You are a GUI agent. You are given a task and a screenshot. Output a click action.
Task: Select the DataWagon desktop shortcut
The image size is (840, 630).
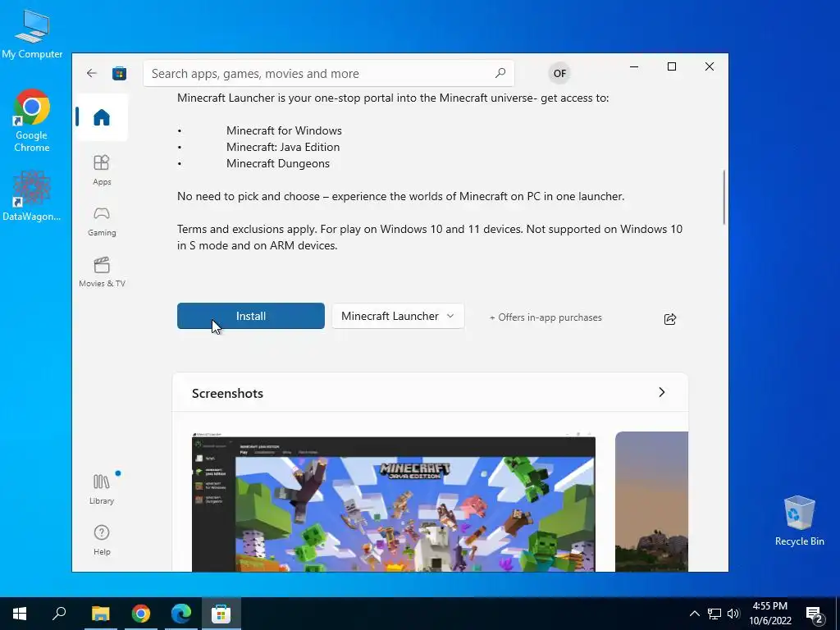pos(32,195)
